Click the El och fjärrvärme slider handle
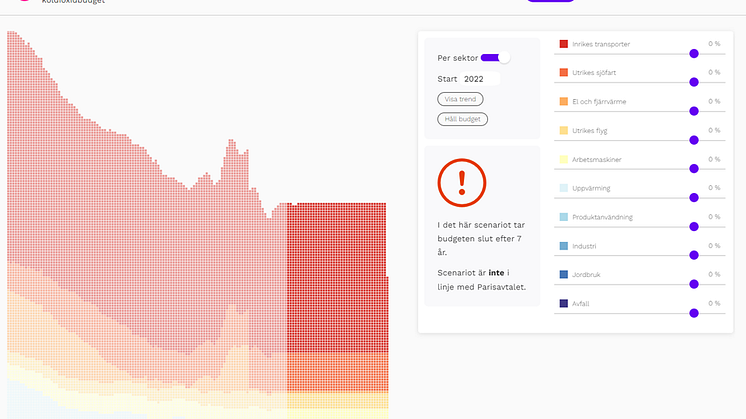 (x=694, y=111)
